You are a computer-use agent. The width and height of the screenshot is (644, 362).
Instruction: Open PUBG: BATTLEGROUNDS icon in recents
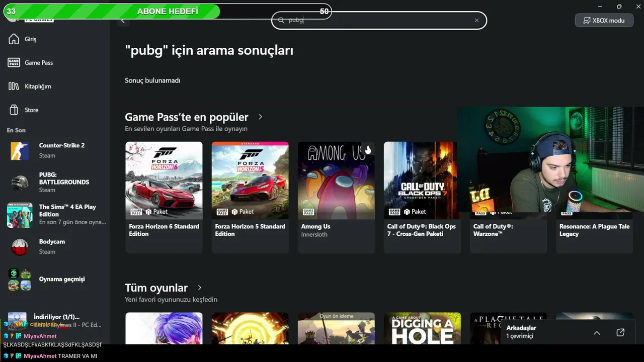click(x=20, y=184)
